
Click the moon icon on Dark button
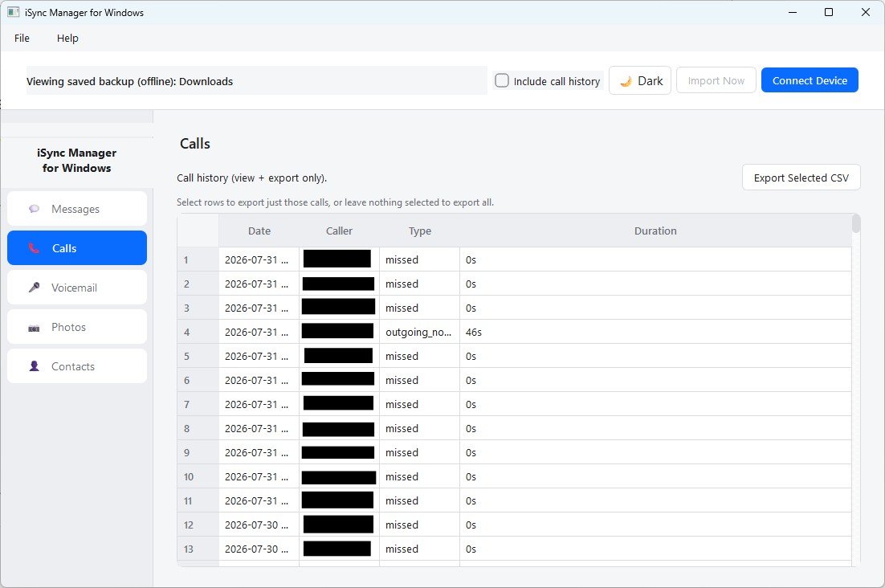coord(626,81)
